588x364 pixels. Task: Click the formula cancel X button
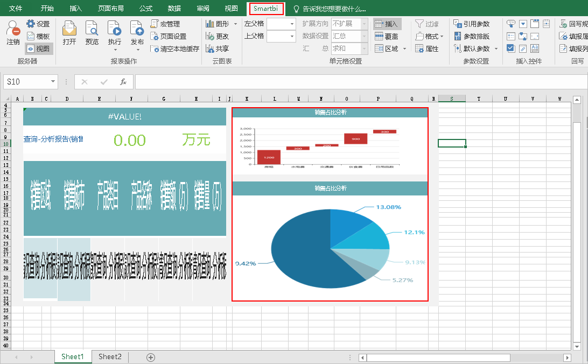point(85,82)
